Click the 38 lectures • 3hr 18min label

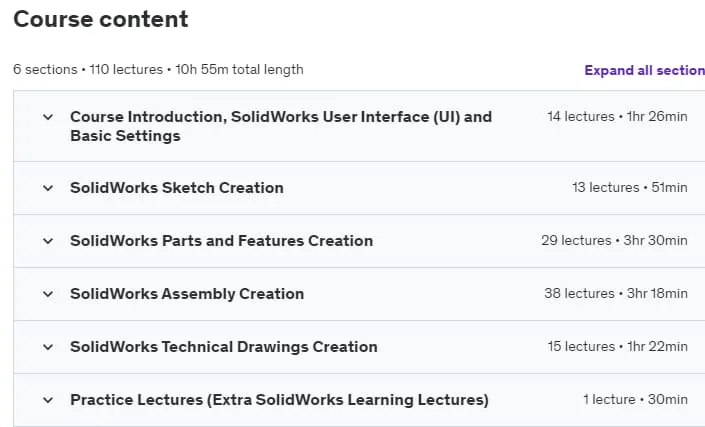pos(616,294)
